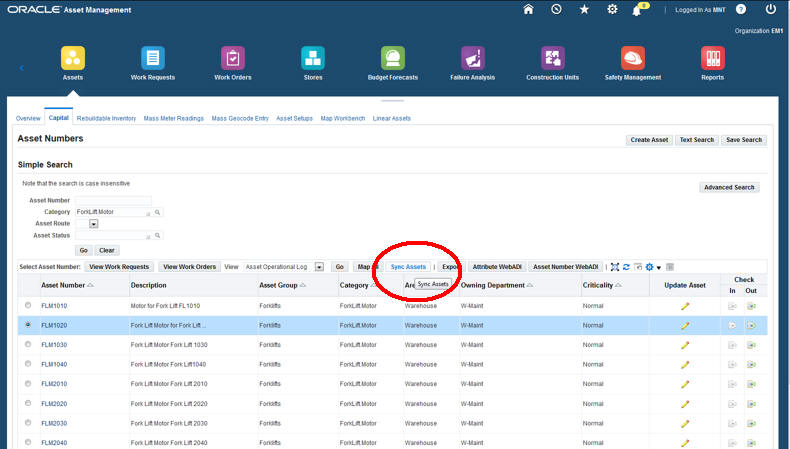Screen dimensions: 790x449
Task: Open the FLM1040 asset number link
Action: tap(54, 364)
